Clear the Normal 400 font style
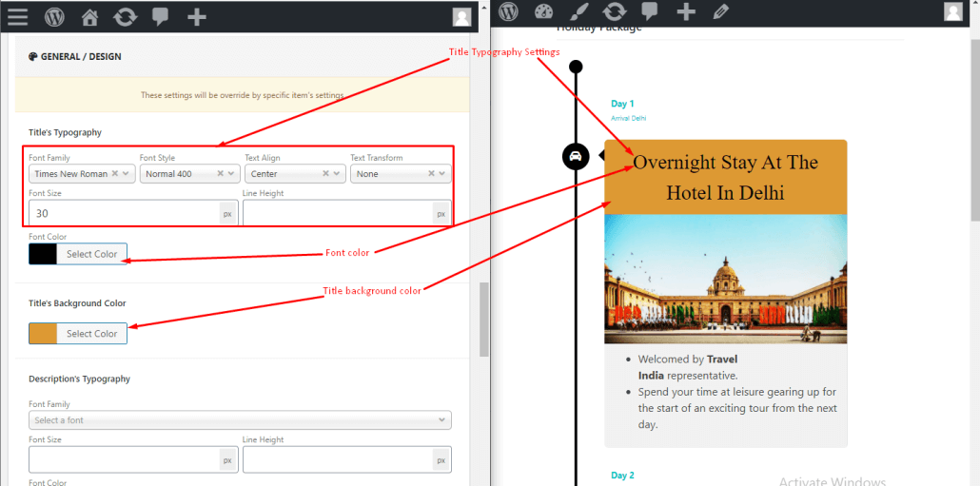The width and height of the screenshot is (980, 486). tap(220, 174)
